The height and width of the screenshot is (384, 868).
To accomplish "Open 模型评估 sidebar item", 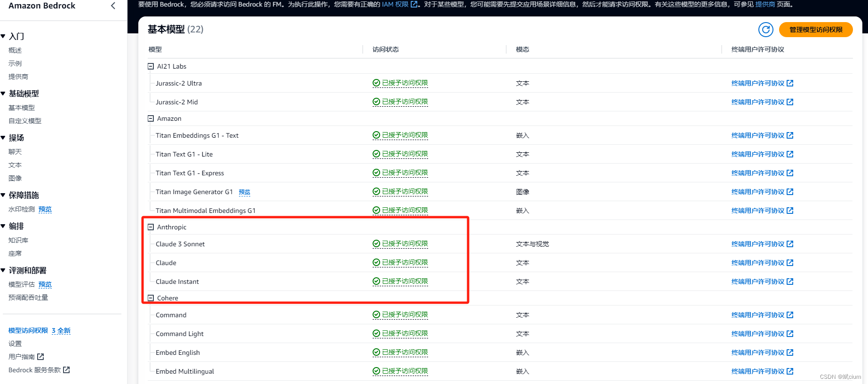I will pyautogui.click(x=22, y=284).
